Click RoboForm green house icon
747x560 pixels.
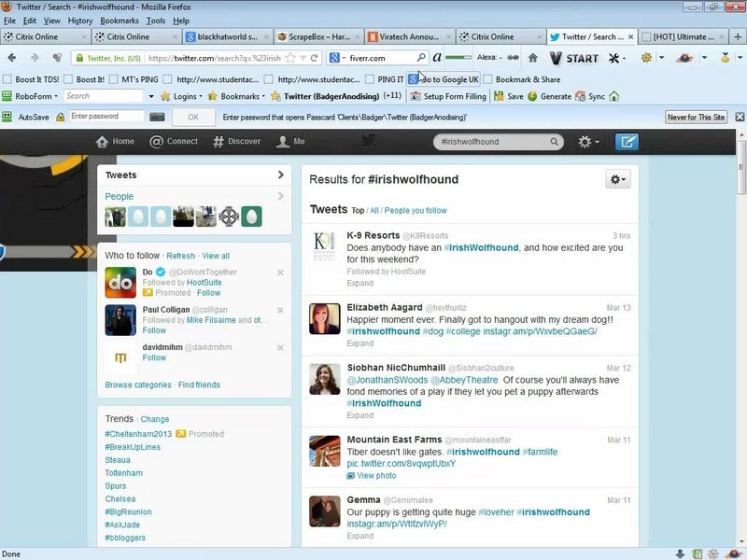point(614,96)
